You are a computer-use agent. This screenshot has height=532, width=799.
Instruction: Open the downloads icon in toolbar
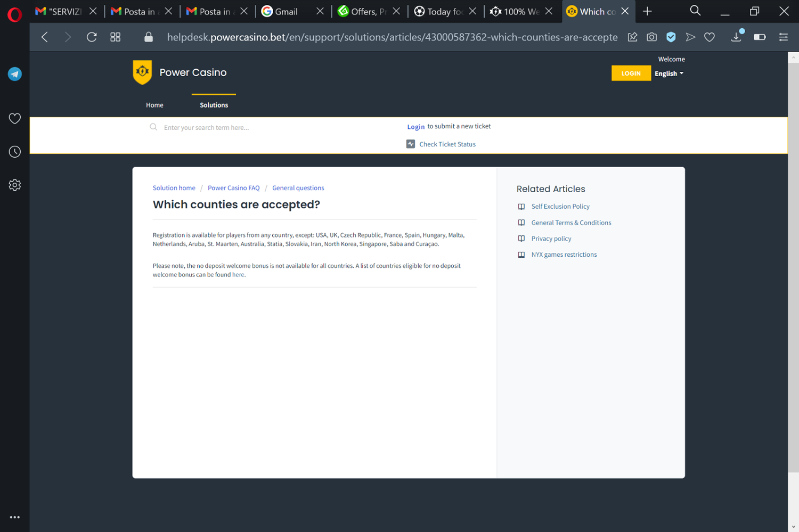(736, 37)
